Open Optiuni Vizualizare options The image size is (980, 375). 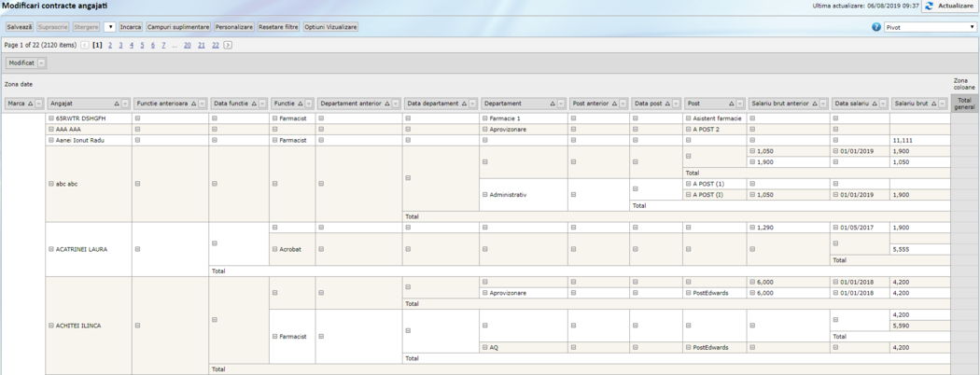tap(330, 27)
